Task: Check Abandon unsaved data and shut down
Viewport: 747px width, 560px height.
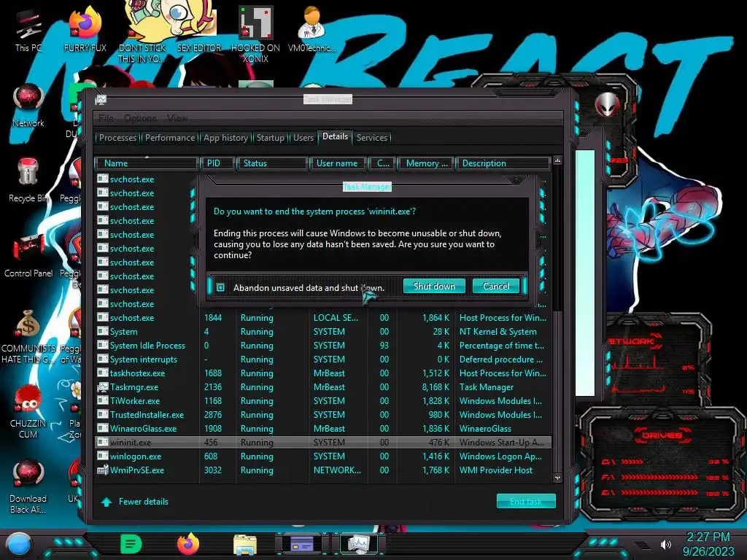Action: (220, 287)
